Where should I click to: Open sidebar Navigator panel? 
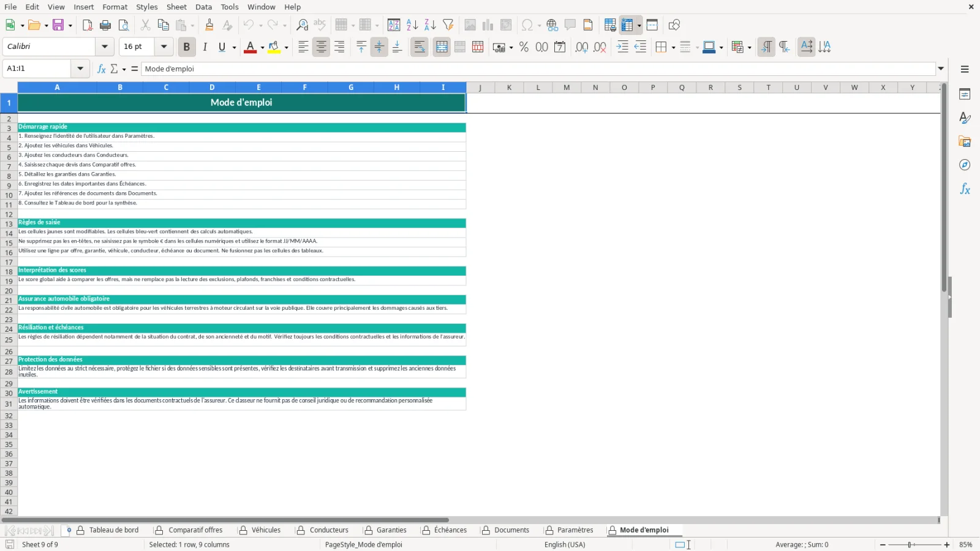(965, 165)
